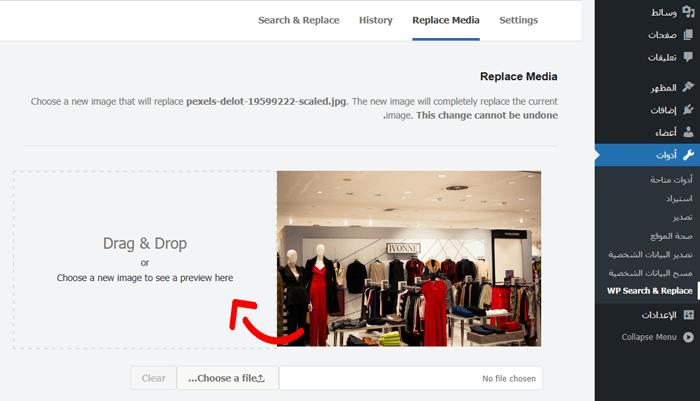700x401 pixels.
Task: Select the Replace Media tab
Action: [x=446, y=20]
